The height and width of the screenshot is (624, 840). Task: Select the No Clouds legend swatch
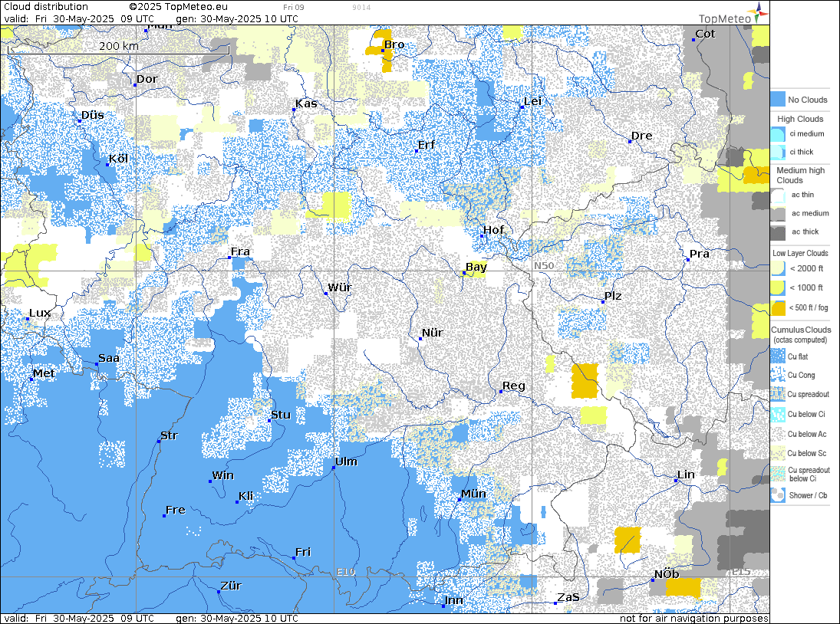click(x=778, y=99)
